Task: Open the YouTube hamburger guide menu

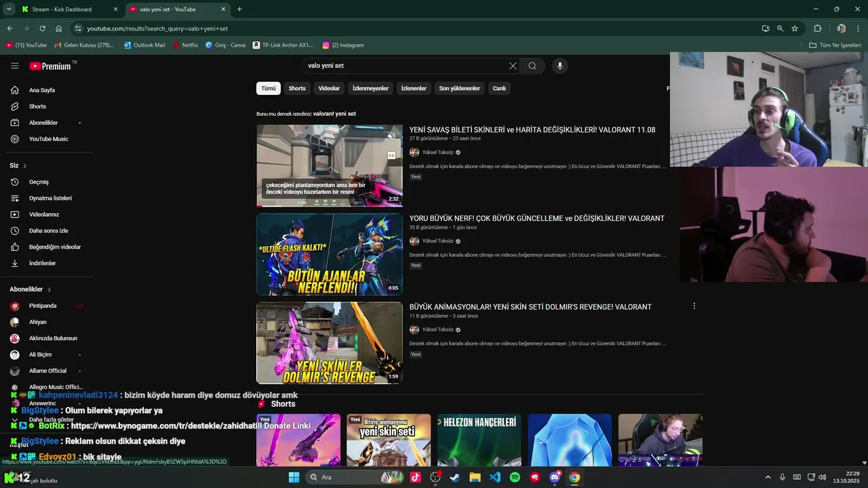Action: click(x=14, y=66)
